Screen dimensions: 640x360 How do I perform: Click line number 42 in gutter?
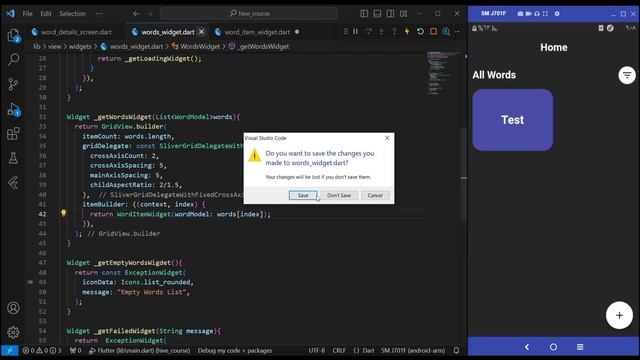pyautogui.click(x=42, y=214)
